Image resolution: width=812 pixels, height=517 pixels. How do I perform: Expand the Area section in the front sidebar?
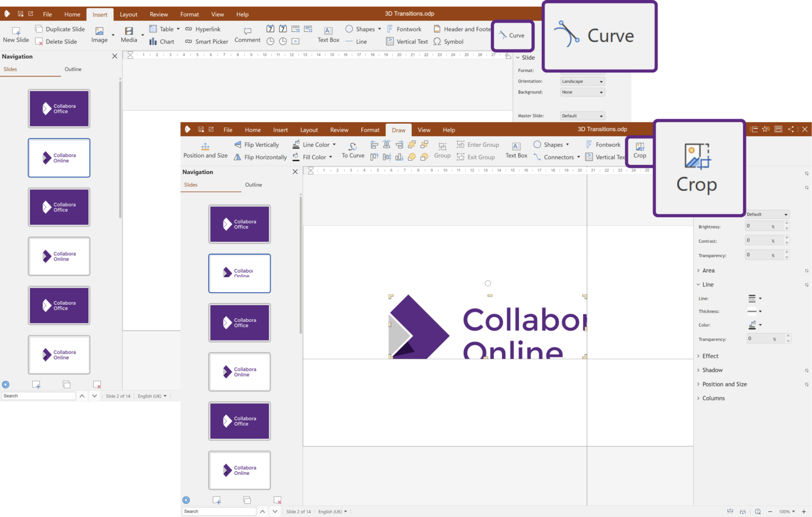pos(708,271)
